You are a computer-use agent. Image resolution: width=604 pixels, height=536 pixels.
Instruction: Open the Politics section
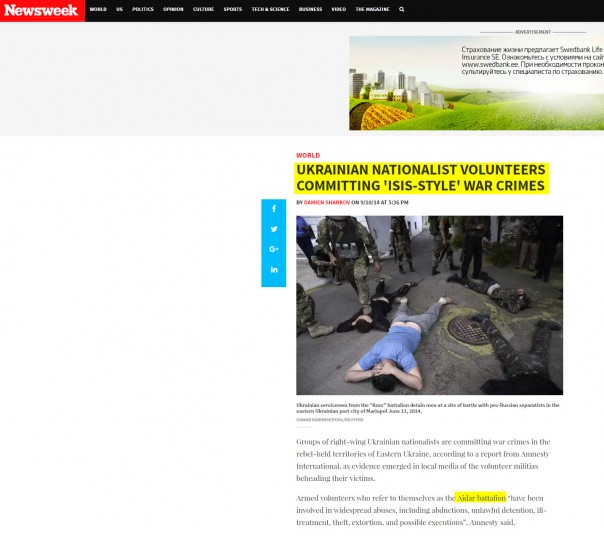(143, 9)
